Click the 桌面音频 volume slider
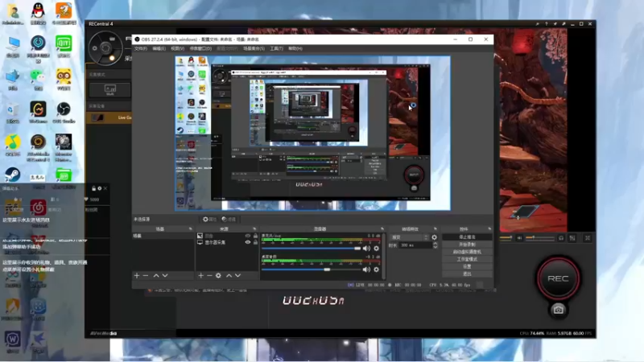 (x=311, y=269)
